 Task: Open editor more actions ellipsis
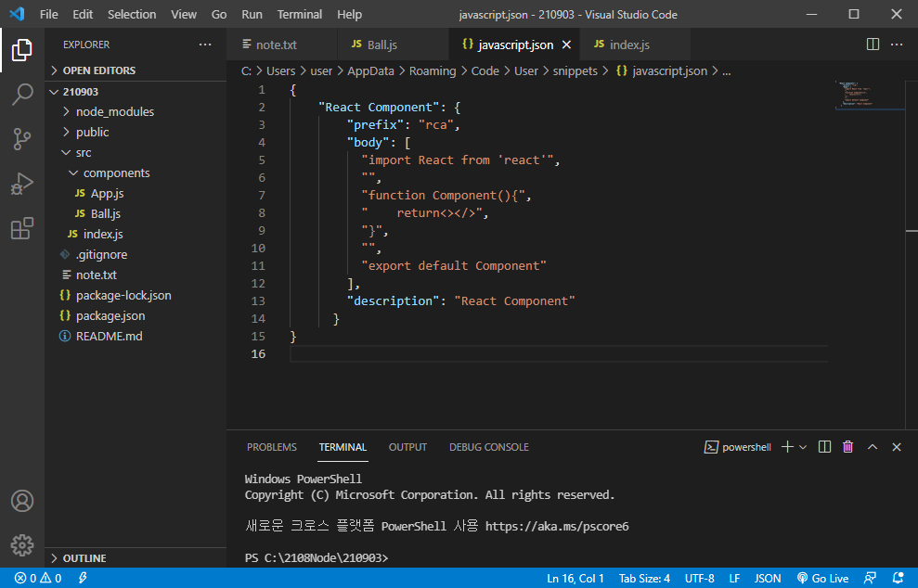pos(897,45)
